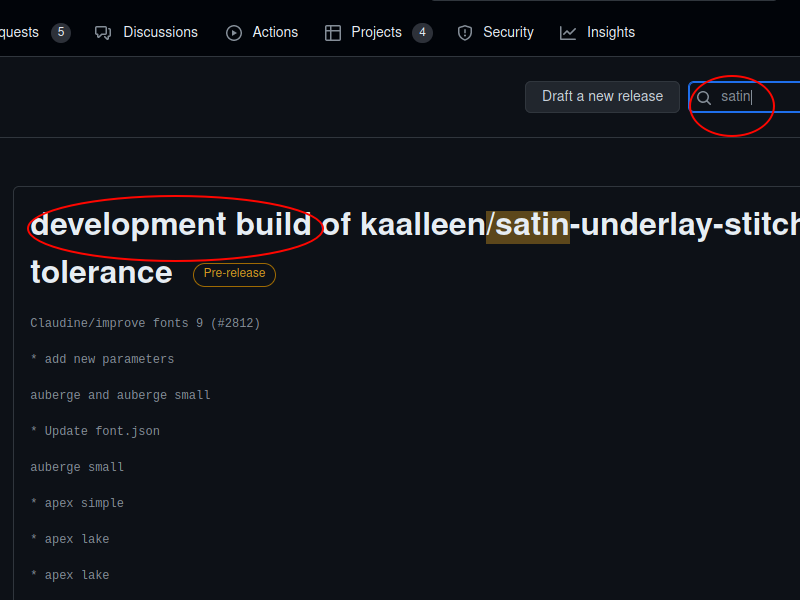Image resolution: width=800 pixels, height=600 pixels.
Task: Click Draft a new release button
Action: [x=602, y=96]
